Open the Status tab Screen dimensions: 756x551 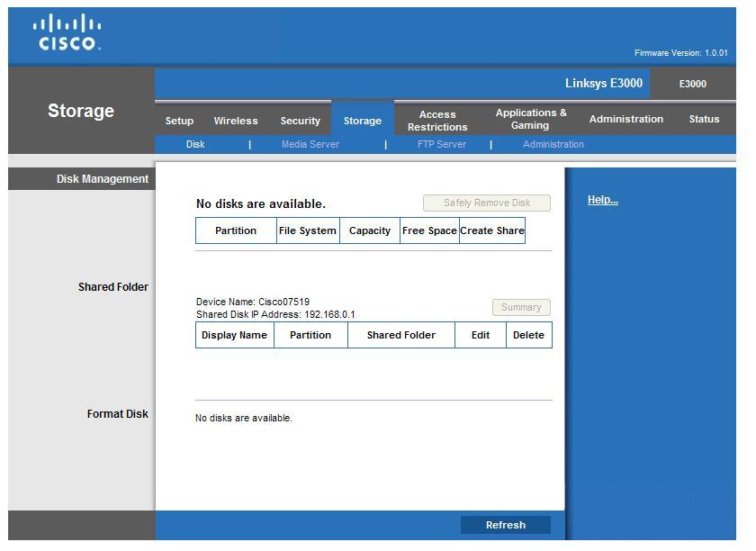(704, 119)
